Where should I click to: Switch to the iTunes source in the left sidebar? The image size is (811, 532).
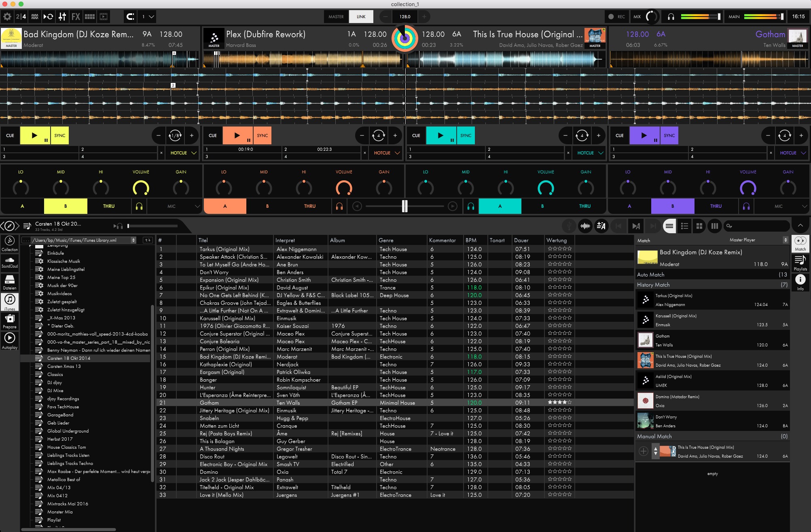click(10, 302)
